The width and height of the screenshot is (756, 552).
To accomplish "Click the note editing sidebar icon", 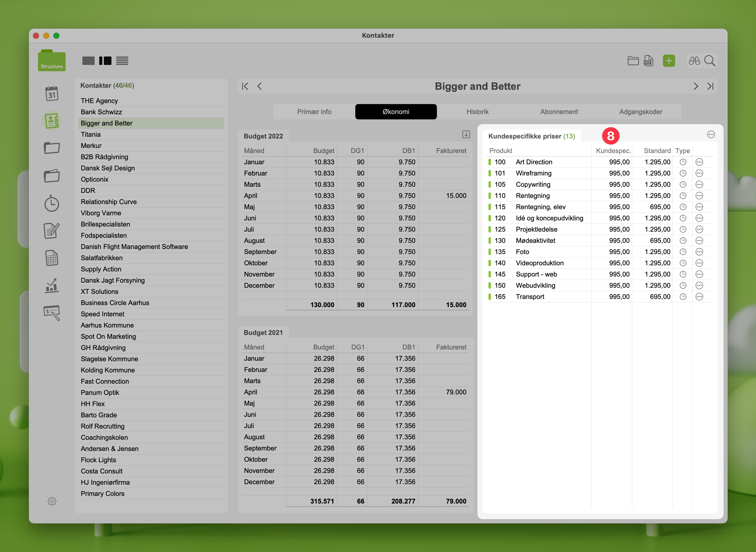I will (52, 231).
